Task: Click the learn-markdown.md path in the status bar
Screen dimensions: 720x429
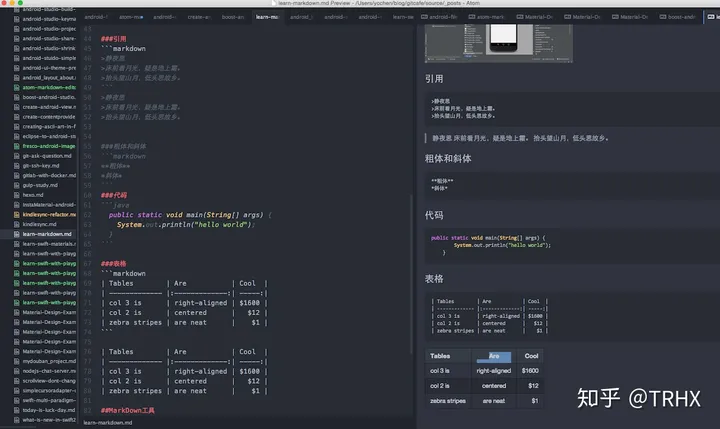Action: click(x=108, y=423)
